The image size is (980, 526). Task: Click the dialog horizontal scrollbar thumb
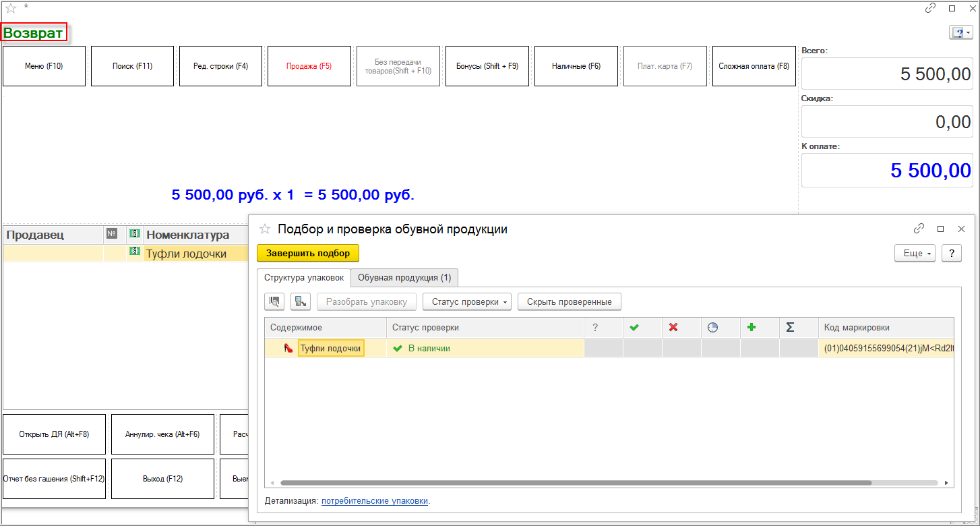(x=576, y=483)
